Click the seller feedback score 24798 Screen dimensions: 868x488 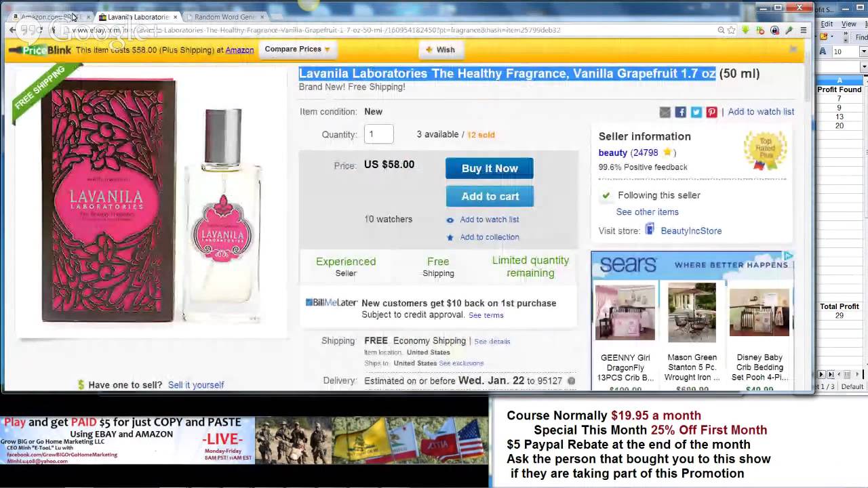pos(644,153)
